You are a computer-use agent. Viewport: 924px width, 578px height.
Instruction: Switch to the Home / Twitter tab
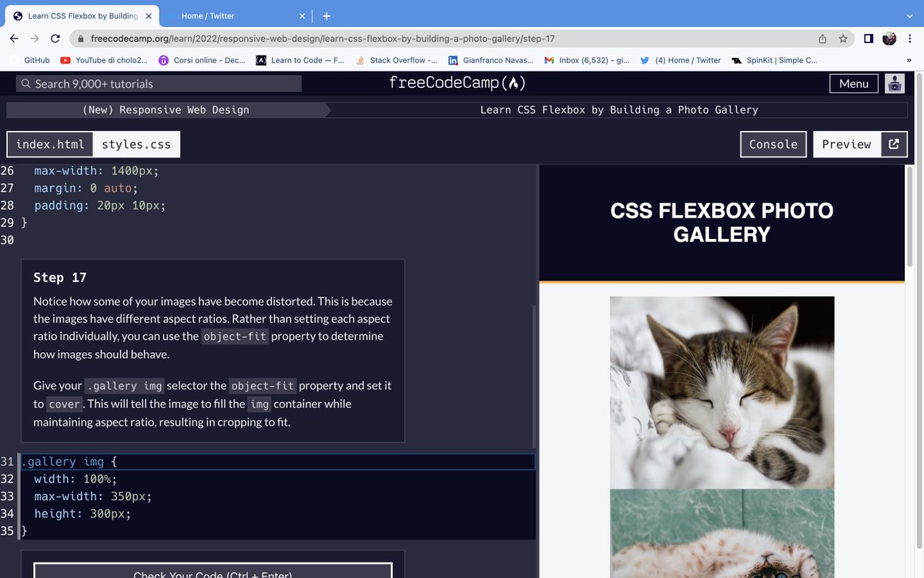pos(235,15)
